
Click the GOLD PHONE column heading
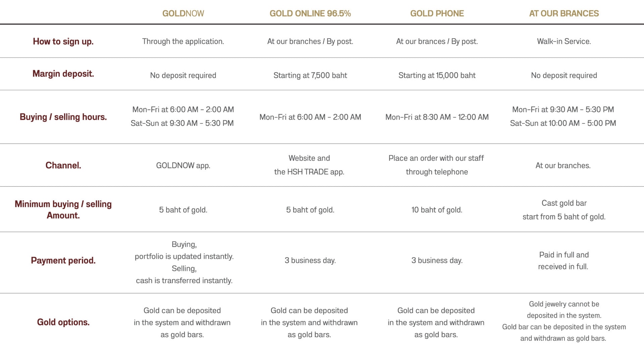tap(437, 13)
